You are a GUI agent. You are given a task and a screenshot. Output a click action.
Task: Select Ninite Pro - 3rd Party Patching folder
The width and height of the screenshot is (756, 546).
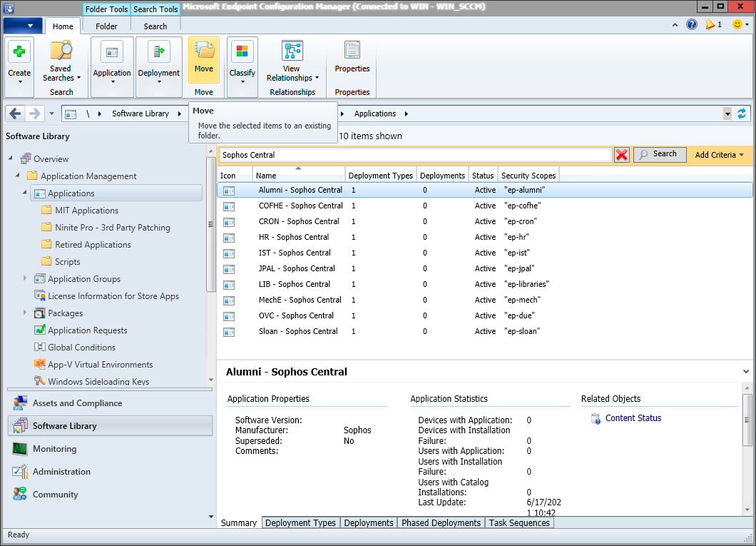[x=113, y=228]
